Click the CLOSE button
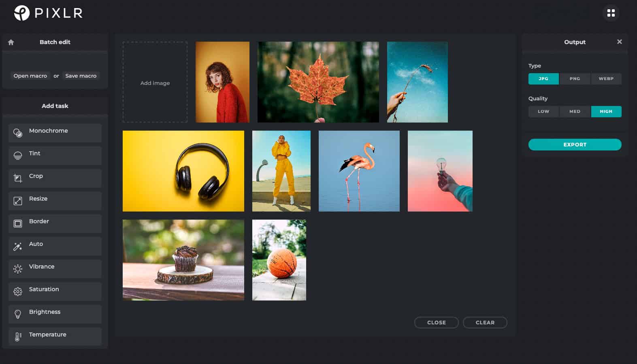This screenshot has width=637, height=364. [x=436, y=322]
